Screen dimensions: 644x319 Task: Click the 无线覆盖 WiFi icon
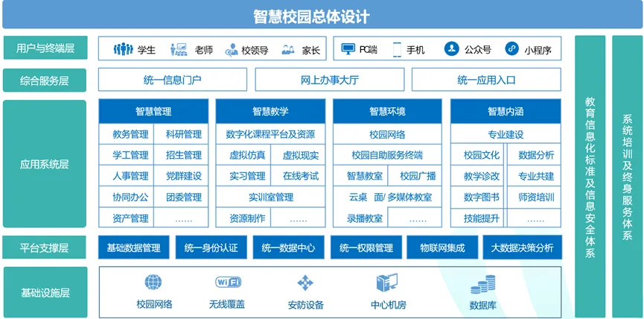[x=228, y=282]
